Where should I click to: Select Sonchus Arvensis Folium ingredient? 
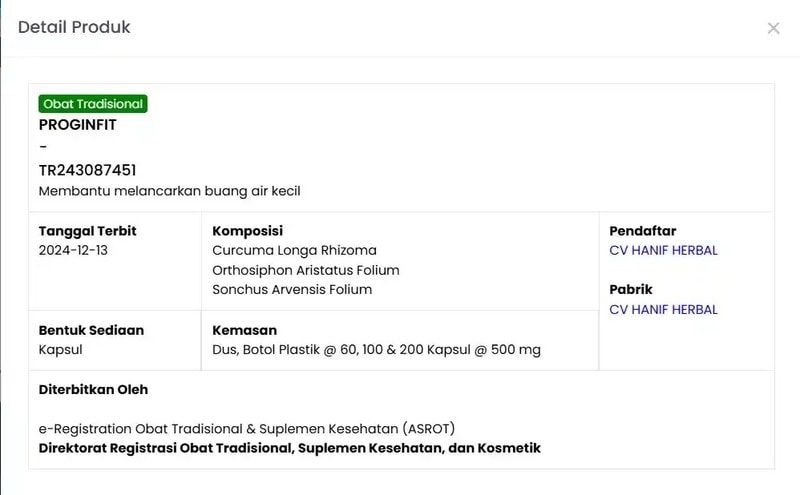pos(292,289)
